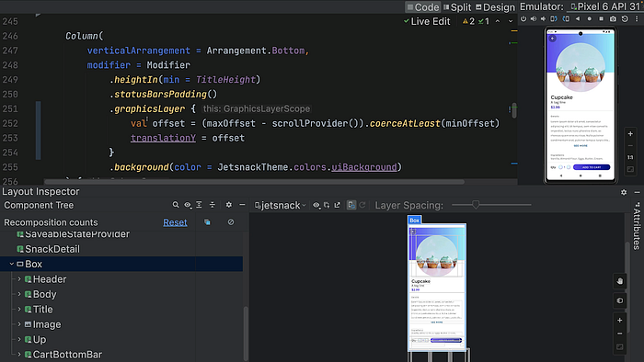Click the emulator power button icon
644x362 pixels.
coord(523,19)
